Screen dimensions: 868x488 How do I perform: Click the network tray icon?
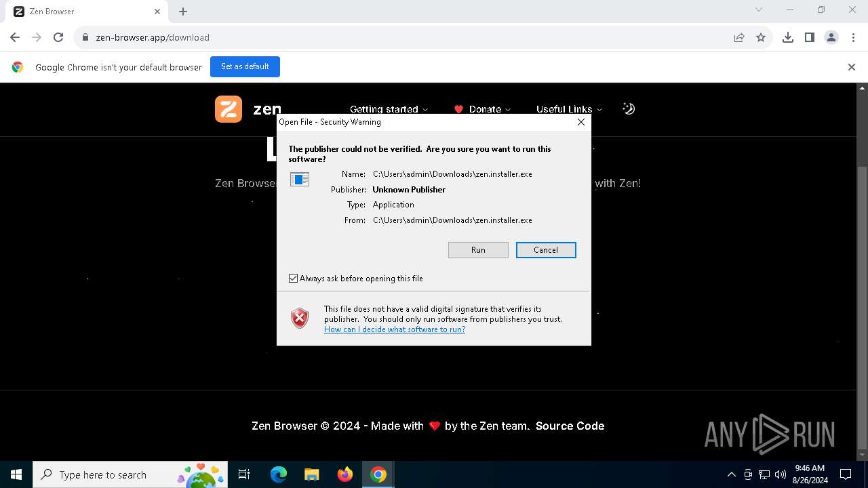click(x=764, y=474)
